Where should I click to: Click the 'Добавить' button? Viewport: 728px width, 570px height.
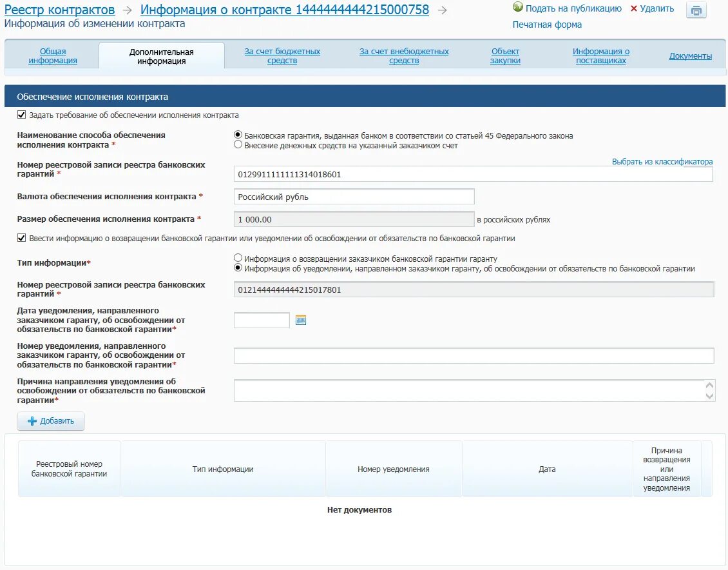tap(51, 421)
